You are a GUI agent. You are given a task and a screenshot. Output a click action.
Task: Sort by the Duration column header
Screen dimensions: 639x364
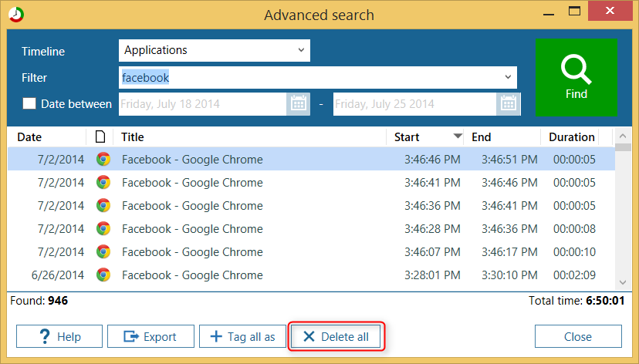tap(571, 137)
